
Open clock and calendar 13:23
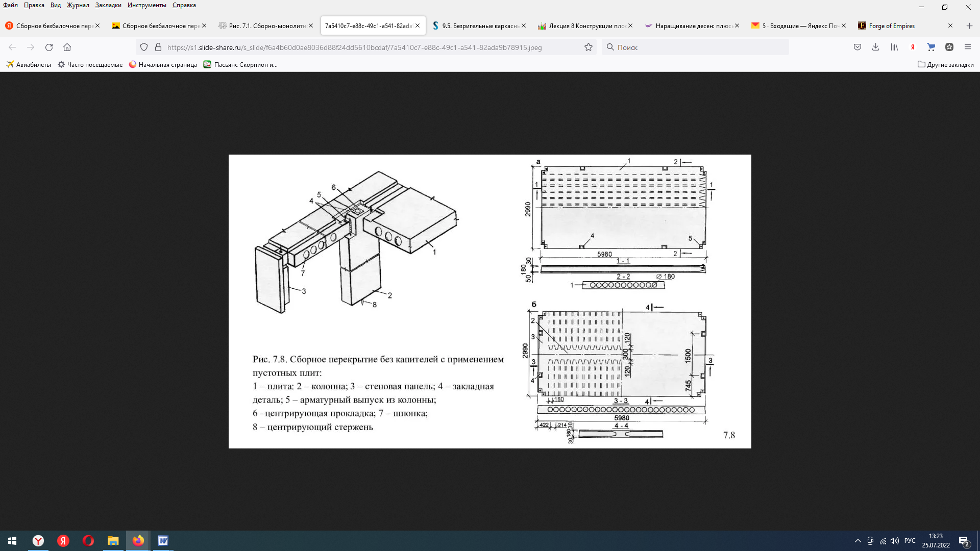coord(936,541)
